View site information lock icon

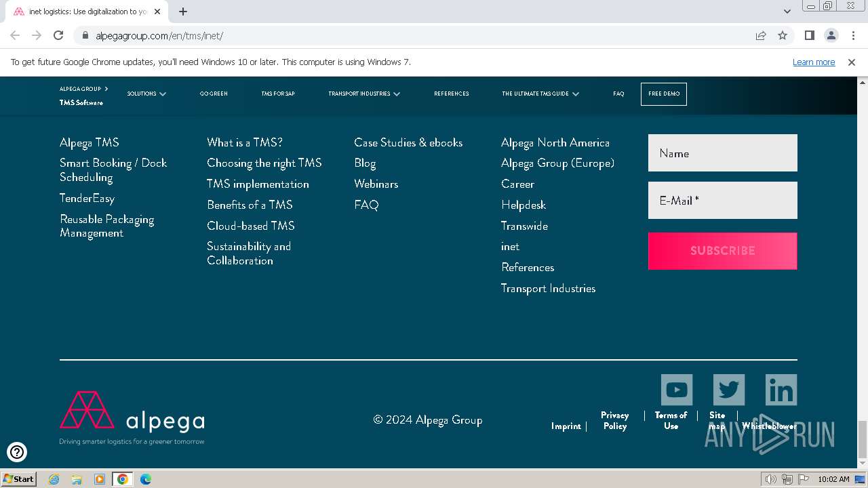(x=85, y=35)
